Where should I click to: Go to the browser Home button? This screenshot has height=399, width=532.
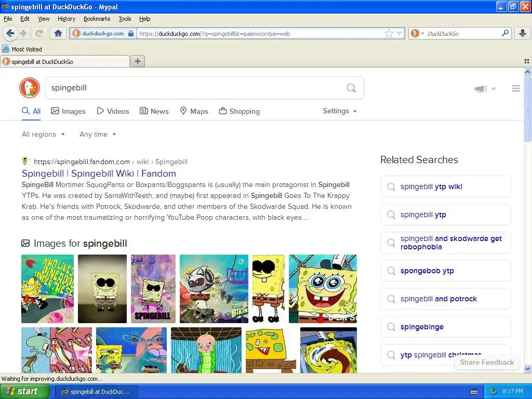coord(58,33)
